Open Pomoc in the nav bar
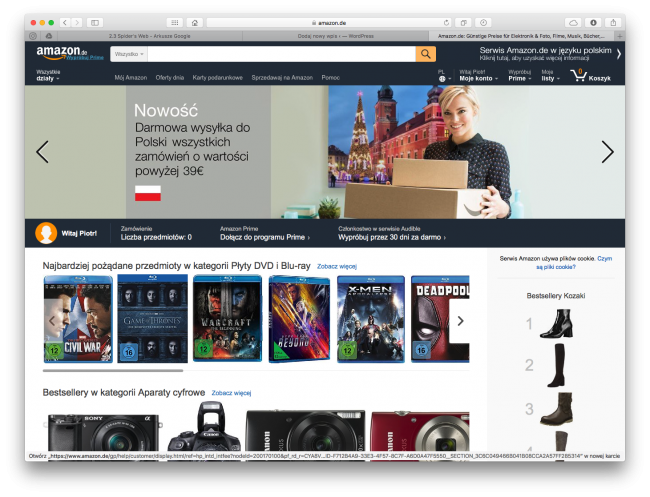This screenshot has width=650, height=497. (x=330, y=78)
